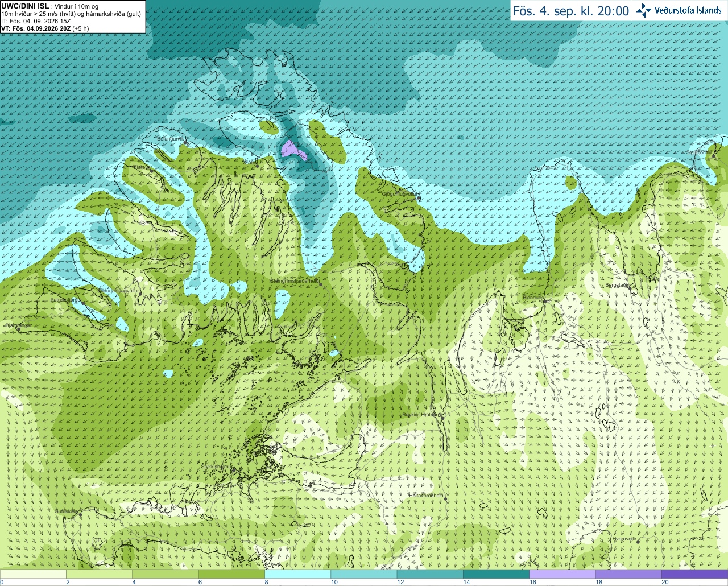Click the Patreksfjörður station label
Viewport: 728px width, 586px height.
[66, 299]
